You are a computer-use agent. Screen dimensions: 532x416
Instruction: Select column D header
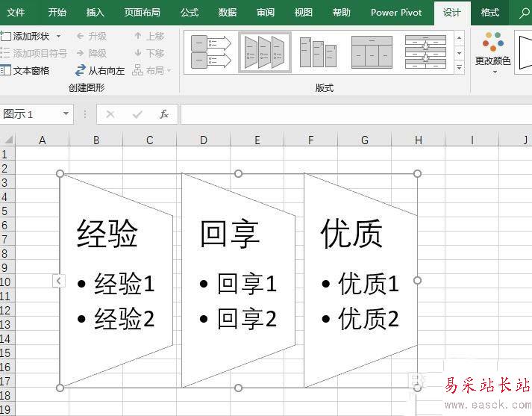[204, 140]
